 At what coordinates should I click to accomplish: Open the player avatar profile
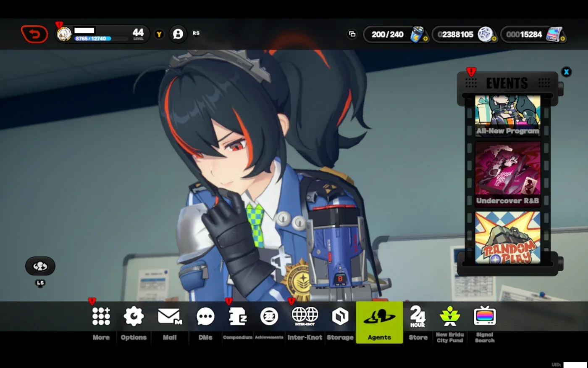(x=64, y=34)
